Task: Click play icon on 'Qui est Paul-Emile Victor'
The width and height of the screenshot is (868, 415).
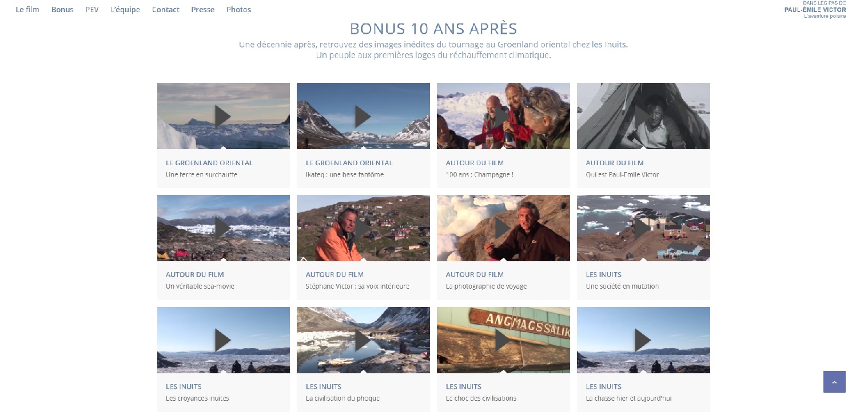Action: (643, 117)
